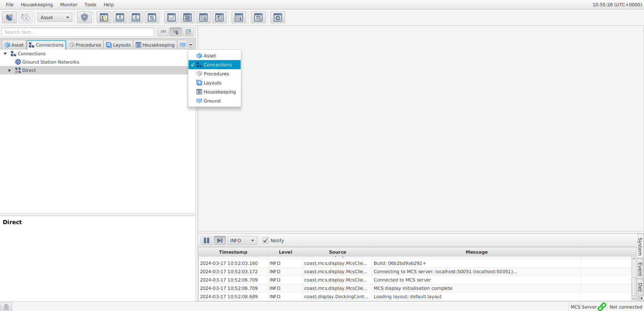Screen dimensions: 644x311
Task: Switch to the Layouts tab
Action: click(x=118, y=45)
